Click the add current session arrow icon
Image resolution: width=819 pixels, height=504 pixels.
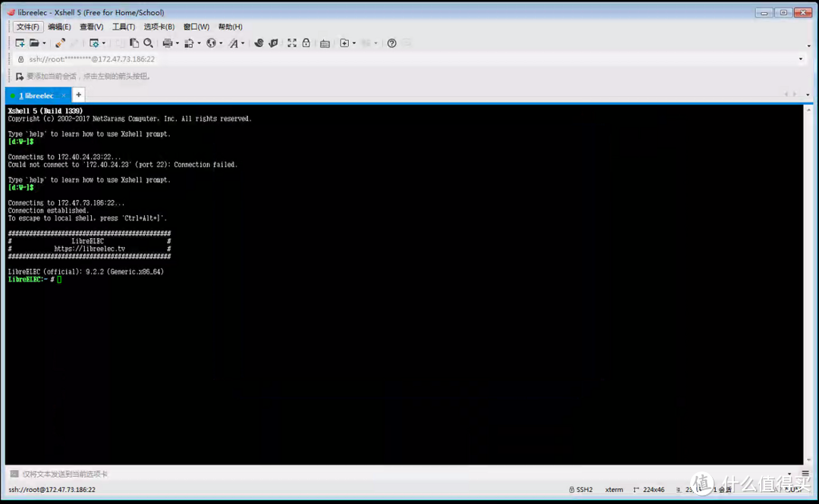(x=20, y=77)
